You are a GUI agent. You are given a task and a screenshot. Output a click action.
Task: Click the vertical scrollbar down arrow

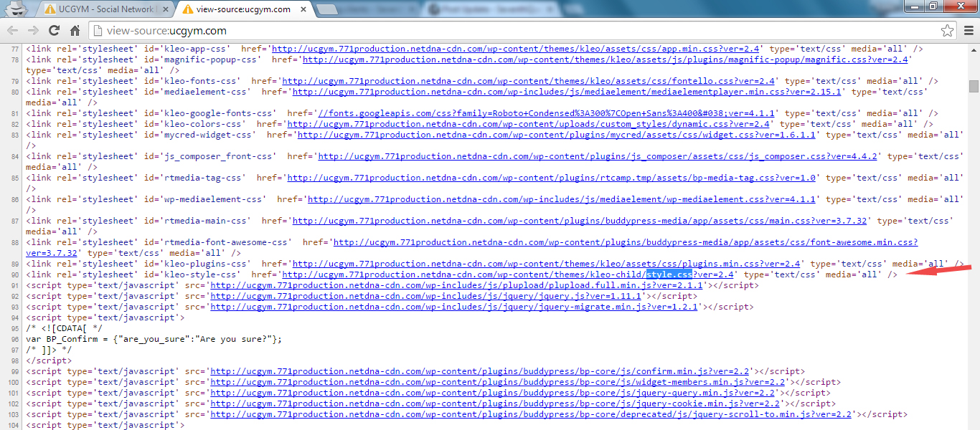974,424
